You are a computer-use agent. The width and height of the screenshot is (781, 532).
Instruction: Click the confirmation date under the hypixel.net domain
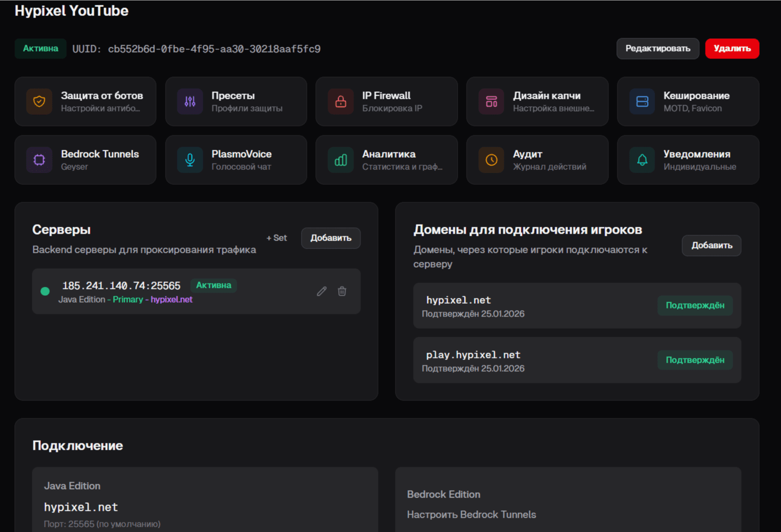[473, 314]
